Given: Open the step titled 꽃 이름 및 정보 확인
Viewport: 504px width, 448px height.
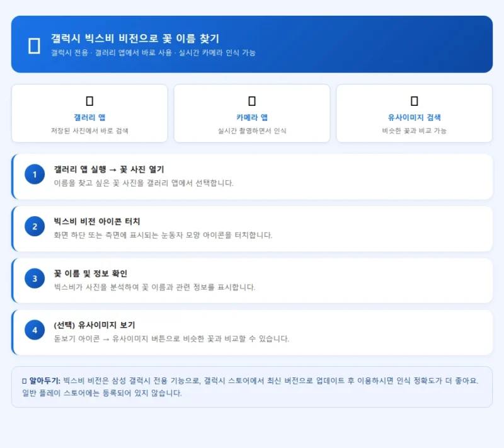Looking at the screenshot, I should coord(91,273).
